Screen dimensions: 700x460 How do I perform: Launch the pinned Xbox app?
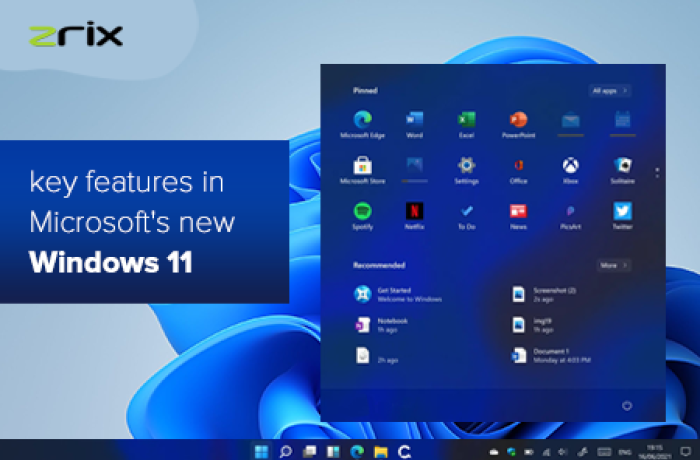[570, 167]
